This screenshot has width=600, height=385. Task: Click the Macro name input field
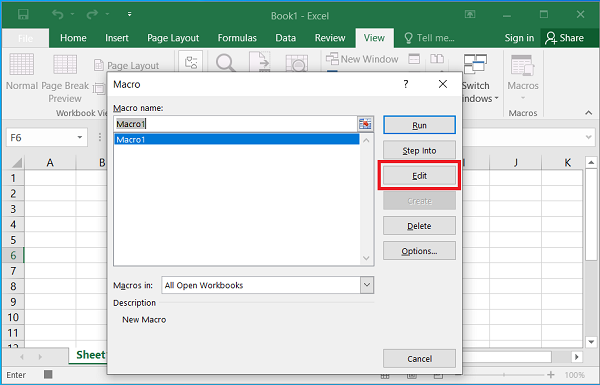pos(236,124)
